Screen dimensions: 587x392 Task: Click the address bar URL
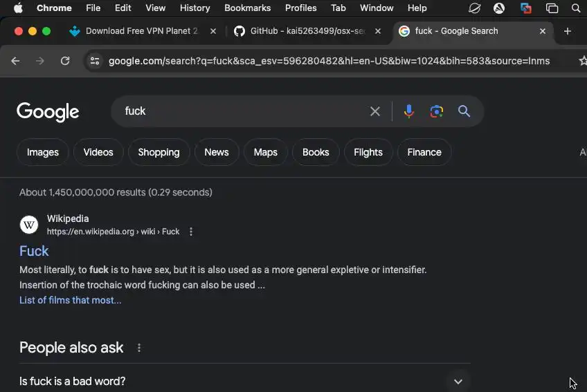[329, 61]
